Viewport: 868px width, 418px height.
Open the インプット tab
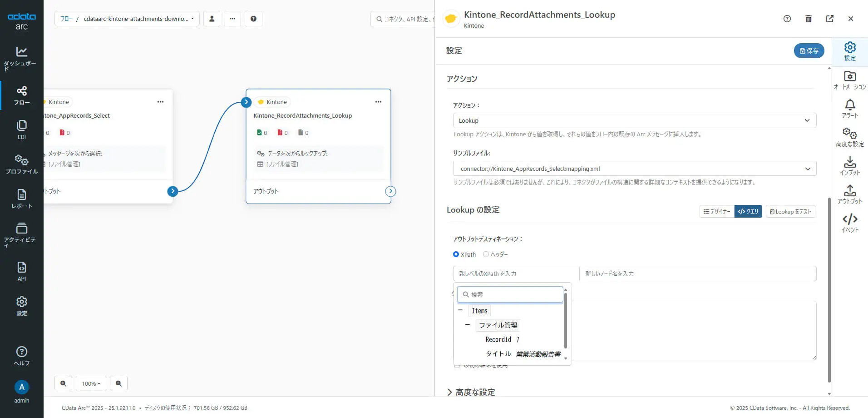(x=850, y=166)
